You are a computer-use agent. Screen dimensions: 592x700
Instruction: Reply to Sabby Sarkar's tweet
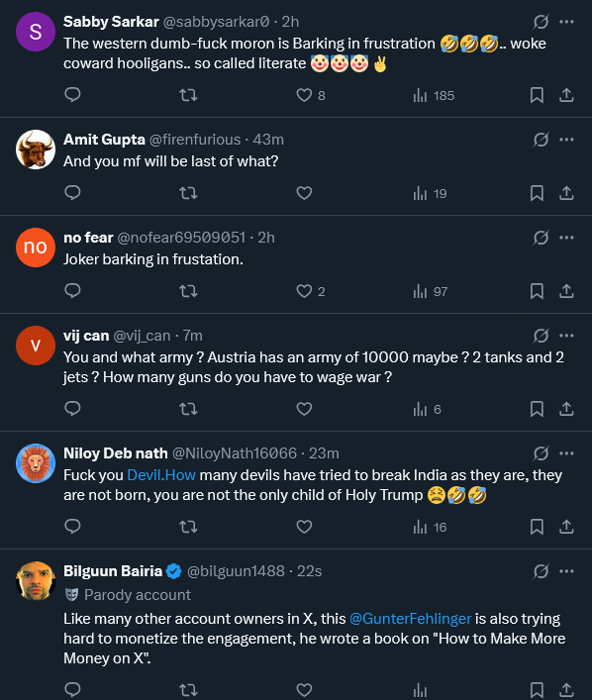[x=72, y=95]
